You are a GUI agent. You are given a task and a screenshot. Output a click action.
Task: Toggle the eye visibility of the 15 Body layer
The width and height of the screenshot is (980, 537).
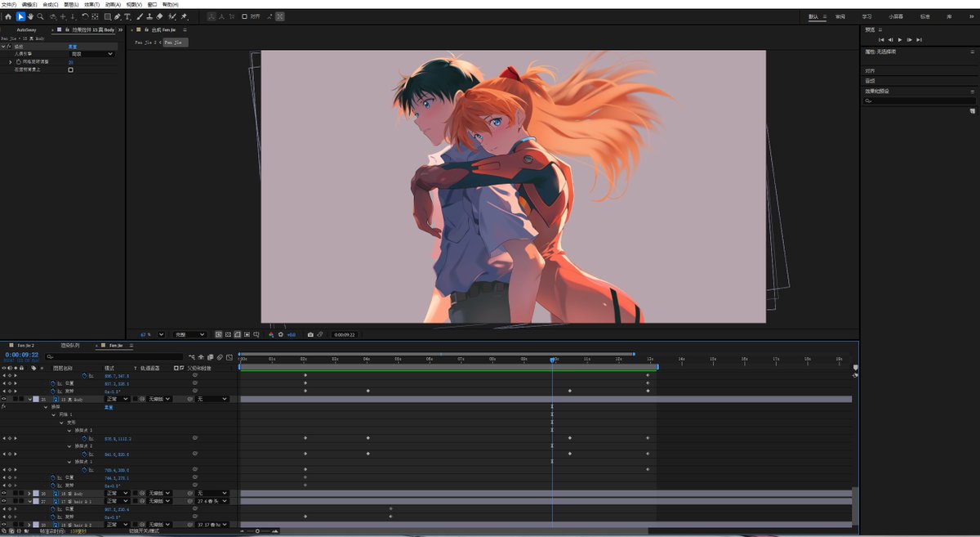[4, 399]
